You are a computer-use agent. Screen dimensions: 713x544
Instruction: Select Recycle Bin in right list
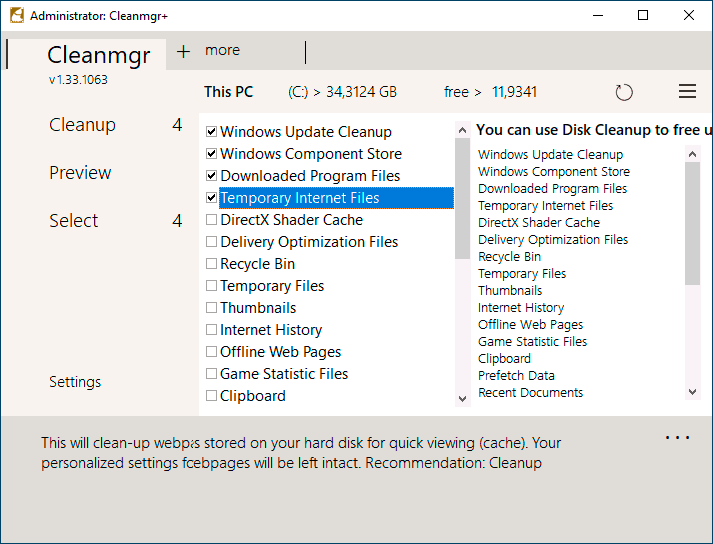pos(509,257)
